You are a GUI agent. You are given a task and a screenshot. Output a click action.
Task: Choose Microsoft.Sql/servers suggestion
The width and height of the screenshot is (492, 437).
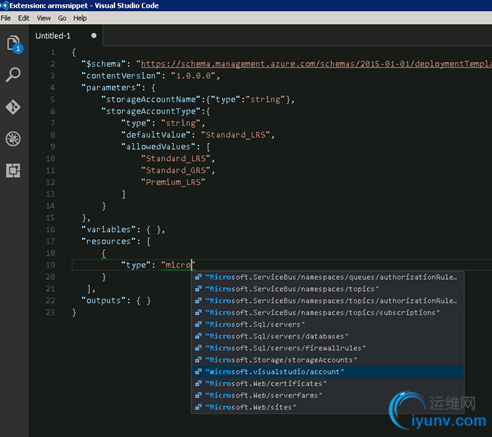click(x=328, y=324)
